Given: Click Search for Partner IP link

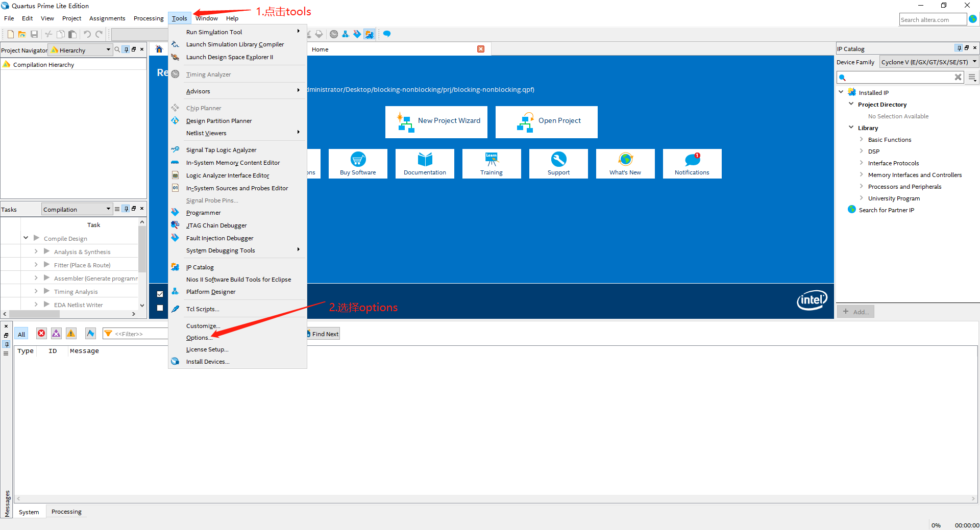Looking at the screenshot, I should coord(886,210).
